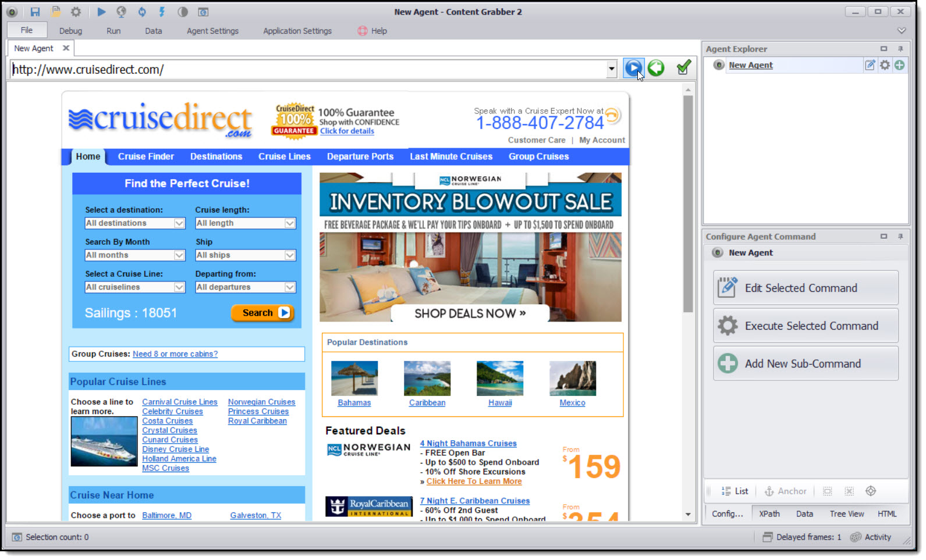
Task: Switch to the HTML tab
Action: point(887,513)
